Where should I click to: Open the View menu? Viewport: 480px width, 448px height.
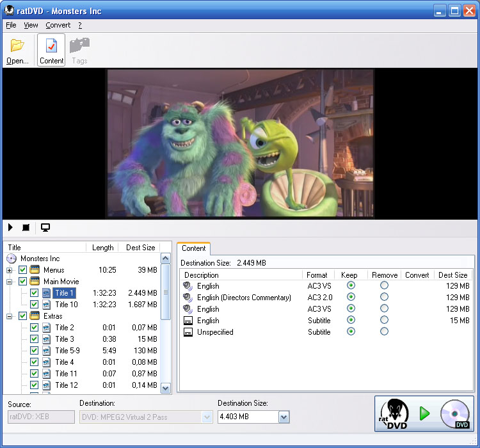click(31, 25)
